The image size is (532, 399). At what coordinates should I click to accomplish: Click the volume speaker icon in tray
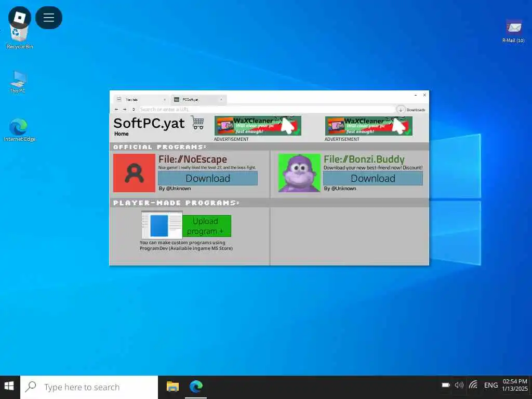(459, 385)
